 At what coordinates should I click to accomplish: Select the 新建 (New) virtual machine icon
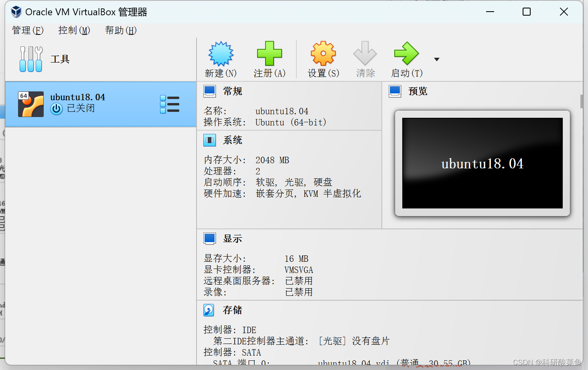click(x=221, y=53)
